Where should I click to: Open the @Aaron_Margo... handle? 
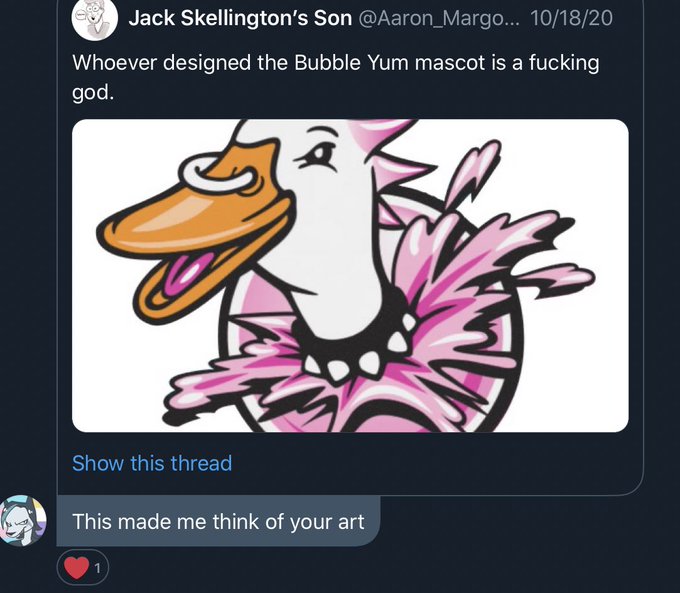tap(439, 19)
